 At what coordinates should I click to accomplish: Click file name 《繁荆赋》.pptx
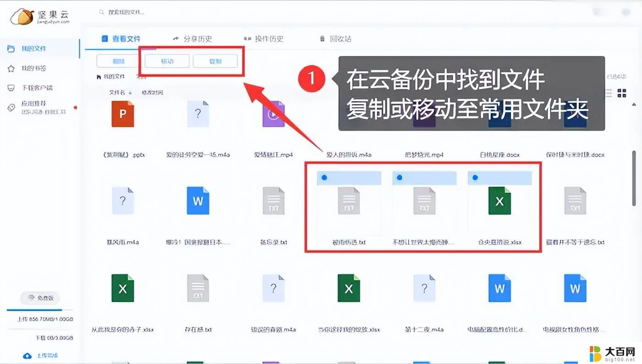(x=123, y=154)
